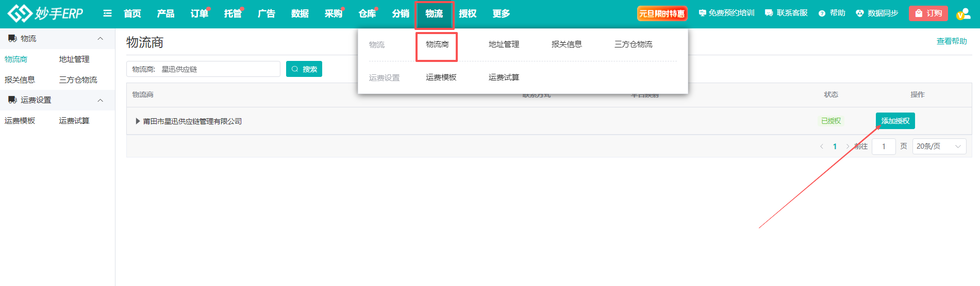Click the 已授权 status tag
Screen dimensions: 980x286
point(831,121)
